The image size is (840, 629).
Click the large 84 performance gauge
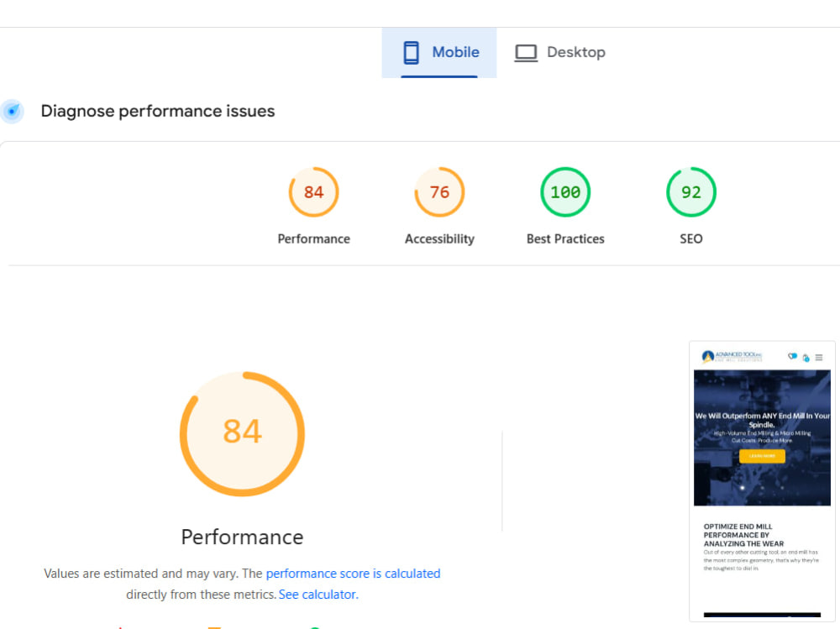pyautogui.click(x=242, y=433)
